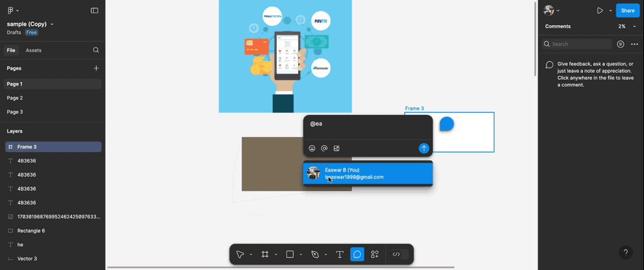
Task: Click the Comments panel title
Action: [x=558, y=26]
